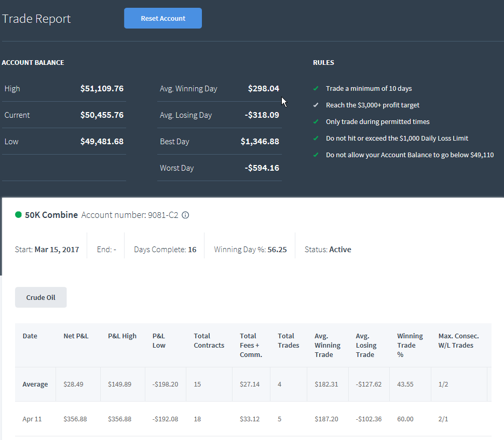
Task: Click the grey checkmark for profit target rule
Action: coord(316,105)
